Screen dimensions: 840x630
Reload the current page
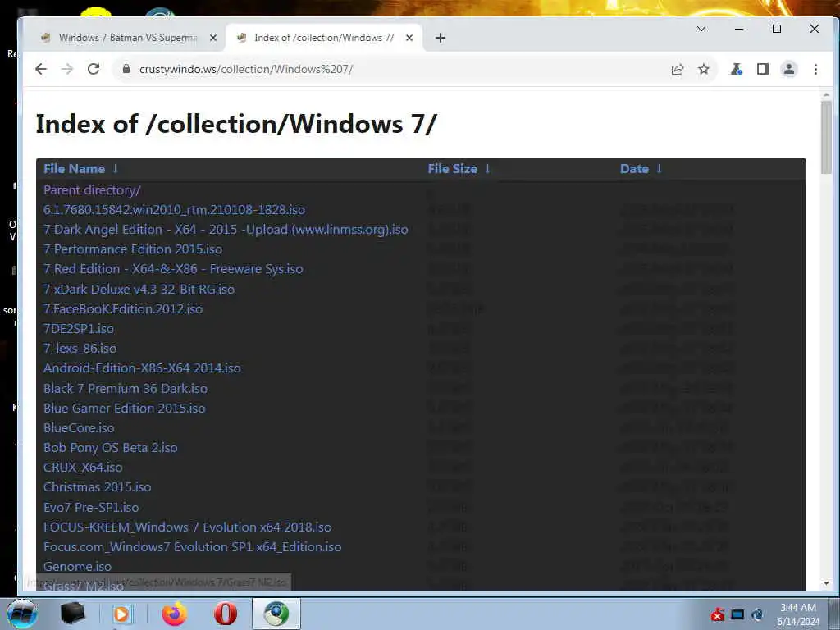[x=94, y=69]
